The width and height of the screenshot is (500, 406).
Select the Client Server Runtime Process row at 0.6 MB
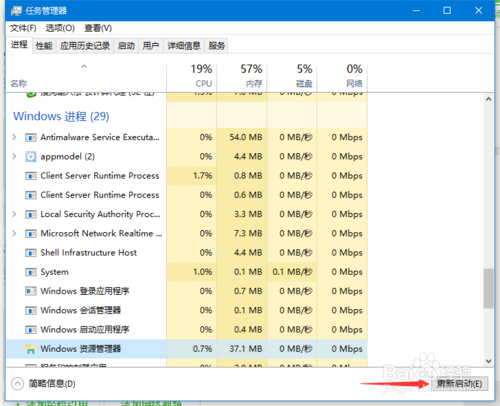click(x=187, y=195)
